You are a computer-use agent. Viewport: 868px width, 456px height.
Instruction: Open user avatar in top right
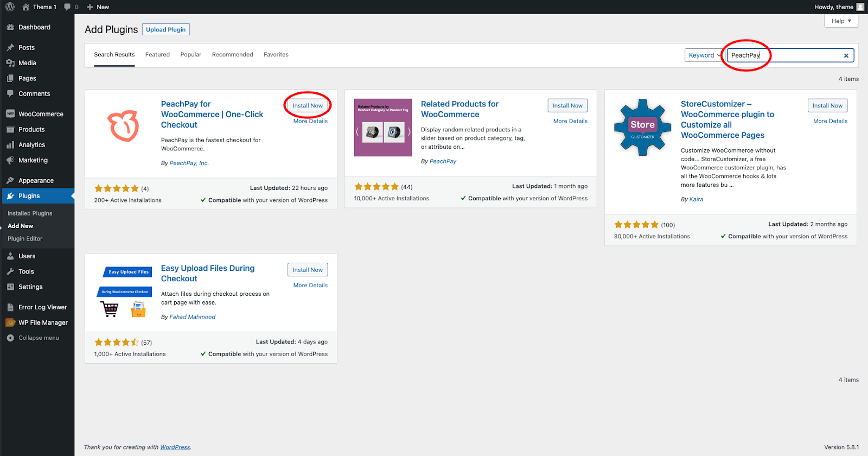pos(860,7)
